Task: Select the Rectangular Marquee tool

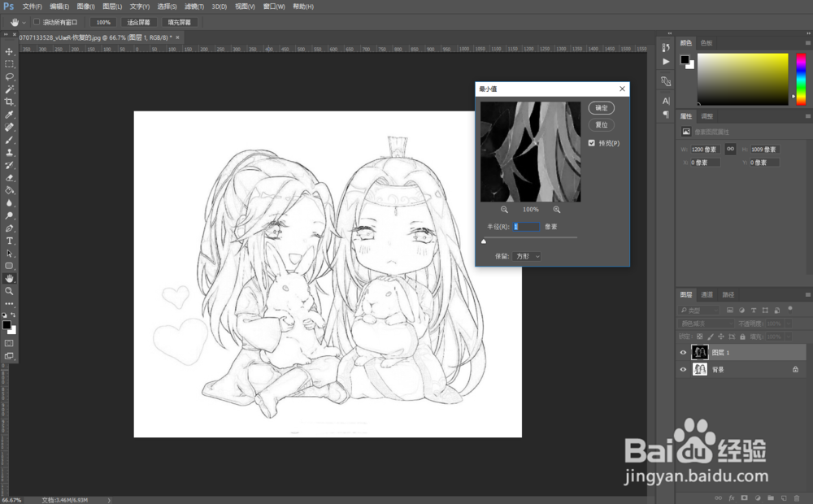Action: [x=9, y=63]
